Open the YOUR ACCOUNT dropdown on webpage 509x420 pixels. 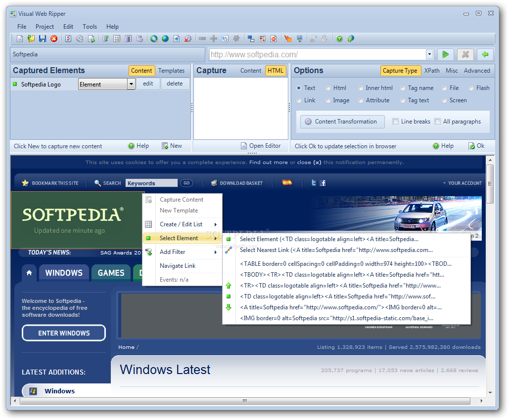tap(462, 183)
